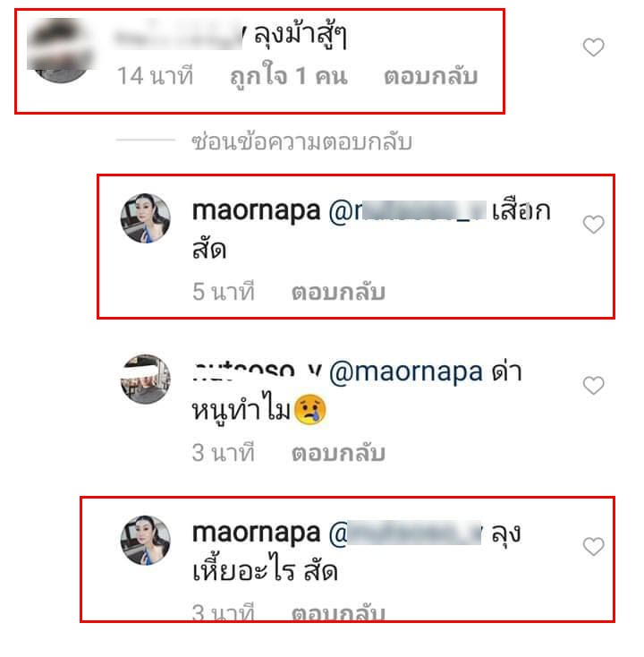
Task: View likers via "ถูกใจ 1 คน"
Action: (x=289, y=76)
